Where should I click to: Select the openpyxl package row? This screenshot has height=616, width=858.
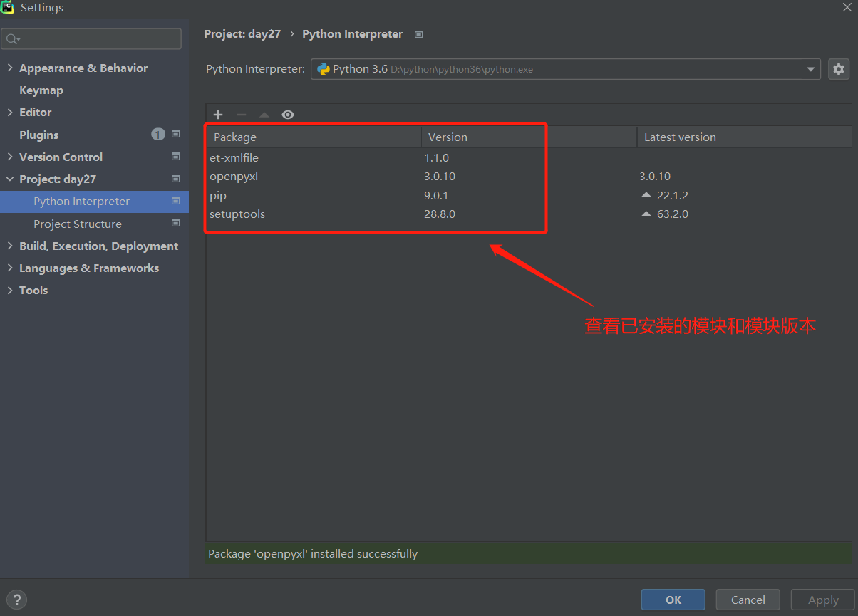(529, 177)
